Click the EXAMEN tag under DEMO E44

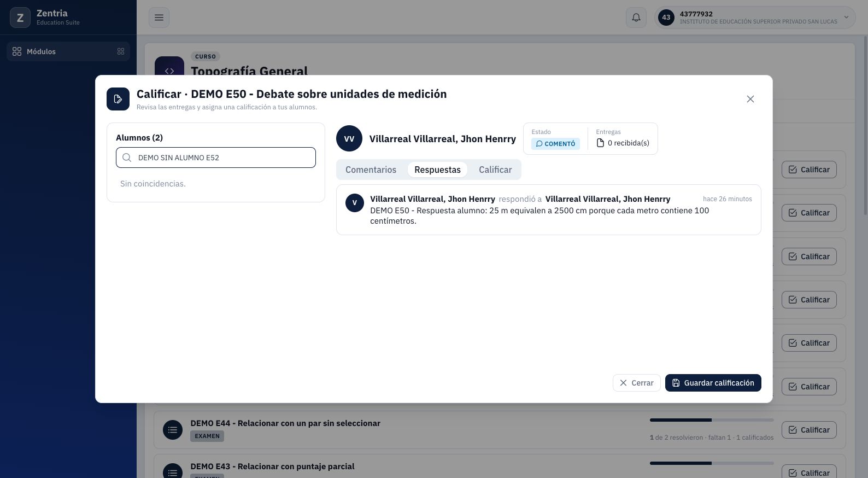coord(207,436)
